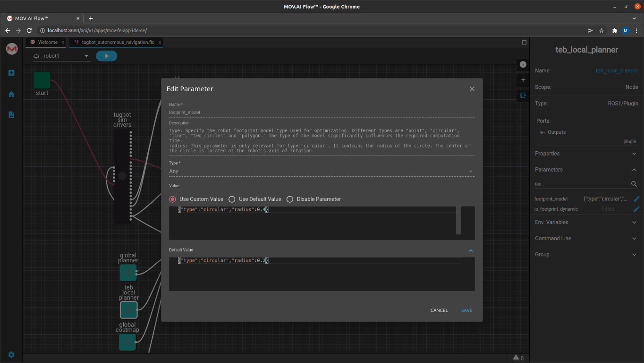Click the teb_local_planner name link
The image size is (644, 363).
pos(617,70)
